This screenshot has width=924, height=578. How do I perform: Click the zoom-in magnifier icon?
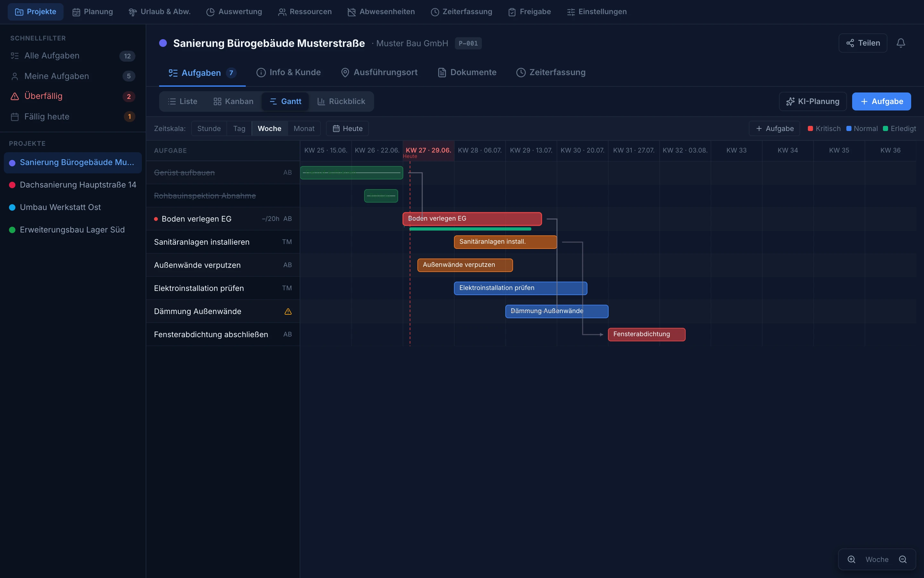pos(851,559)
